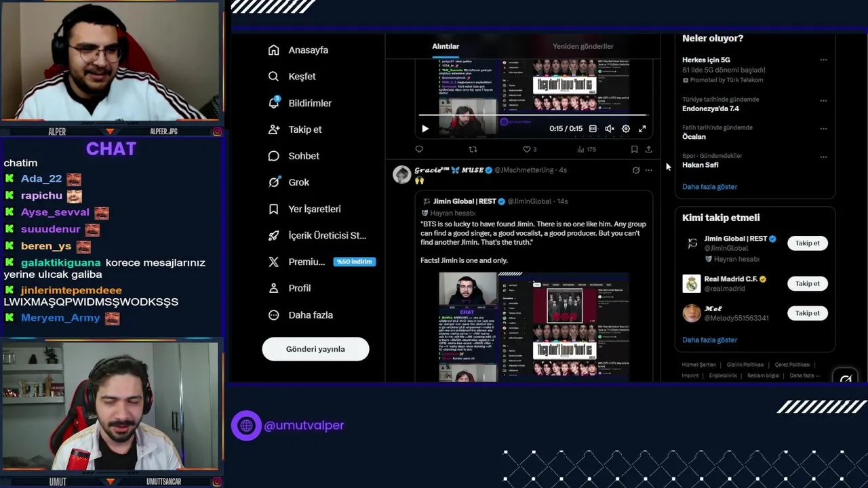Open Gizlilik Politikası footer link
Screen dimensions: 868x488
click(x=745, y=365)
